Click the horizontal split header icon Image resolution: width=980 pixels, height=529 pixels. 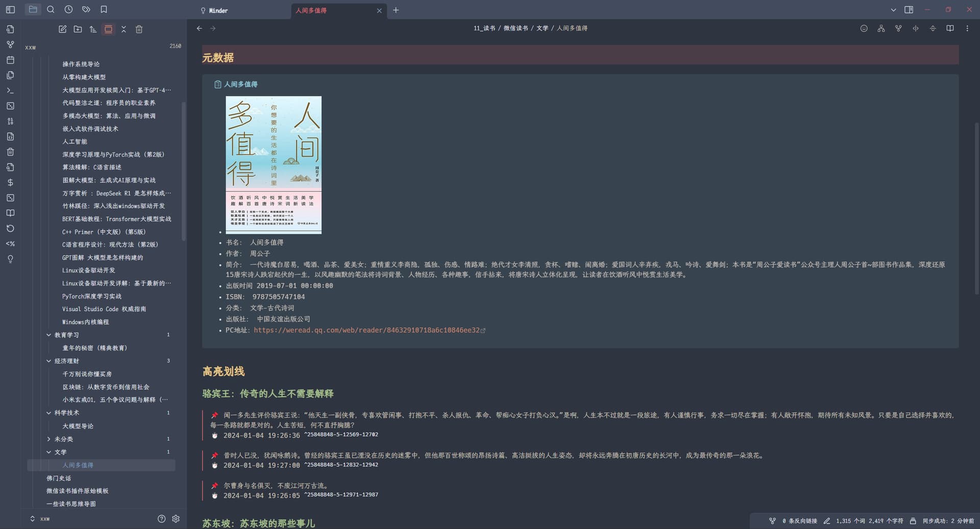(x=916, y=28)
